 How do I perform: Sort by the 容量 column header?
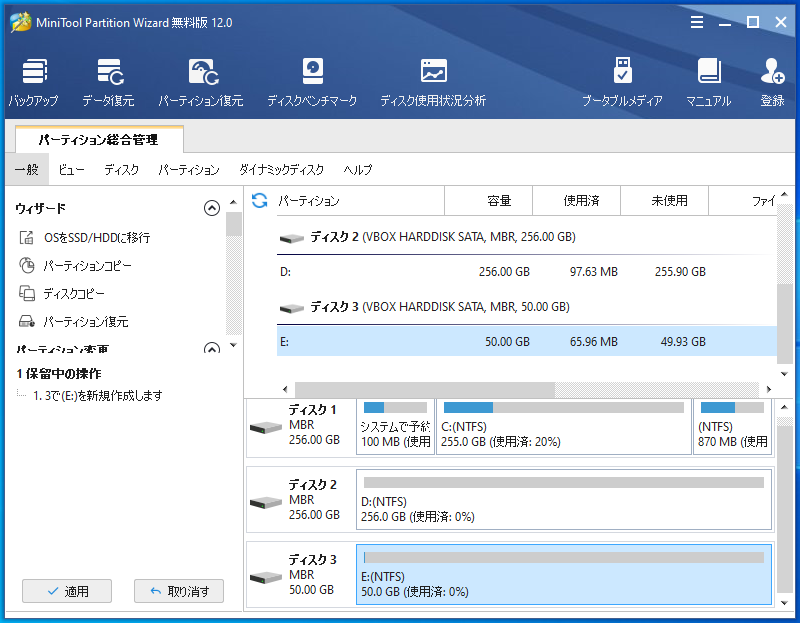click(x=489, y=201)
